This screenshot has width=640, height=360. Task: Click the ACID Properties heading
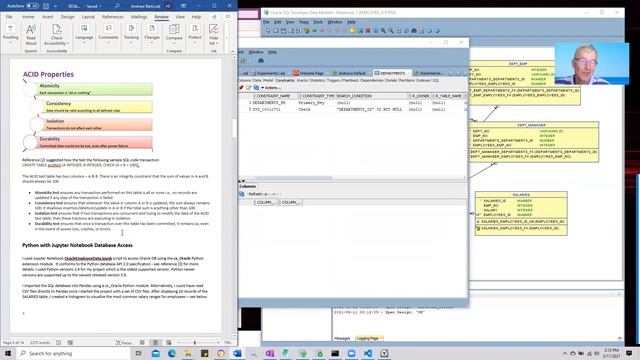tap(48, 74)
